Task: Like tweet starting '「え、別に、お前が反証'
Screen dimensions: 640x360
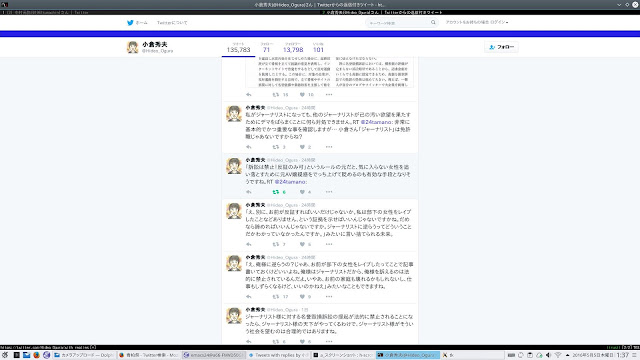Action: (x=302, y=244)
